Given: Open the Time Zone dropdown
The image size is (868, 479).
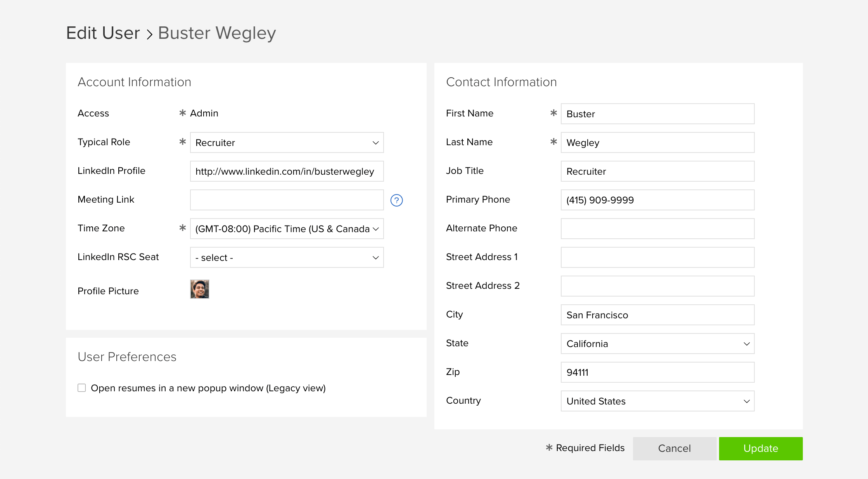Looking at the screenshot, I should (x=287, y=229).
